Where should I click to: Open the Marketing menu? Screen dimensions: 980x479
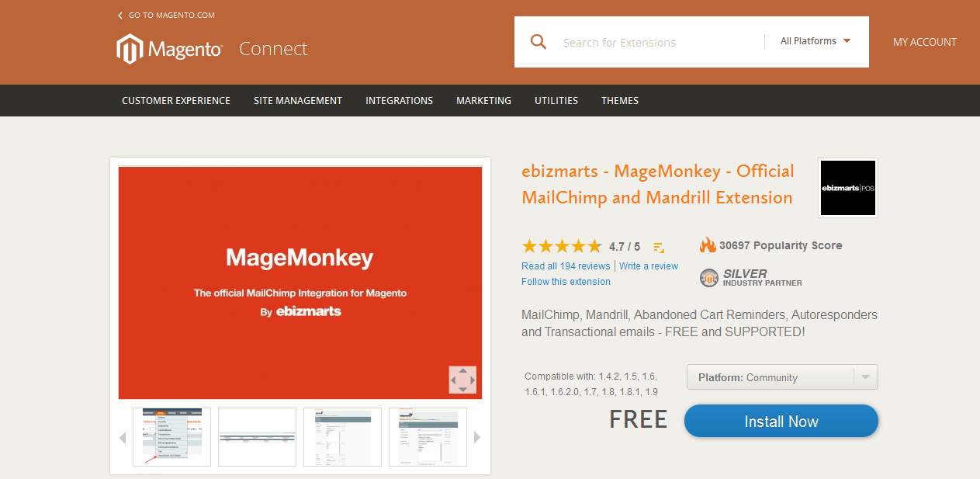click(x=484, y=100)
